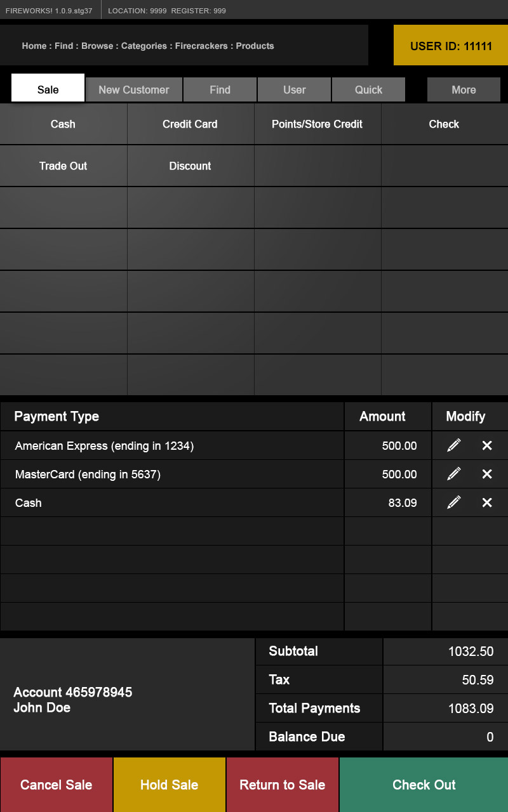
Task: Select the Quick tab
Action: coord(368,89)
